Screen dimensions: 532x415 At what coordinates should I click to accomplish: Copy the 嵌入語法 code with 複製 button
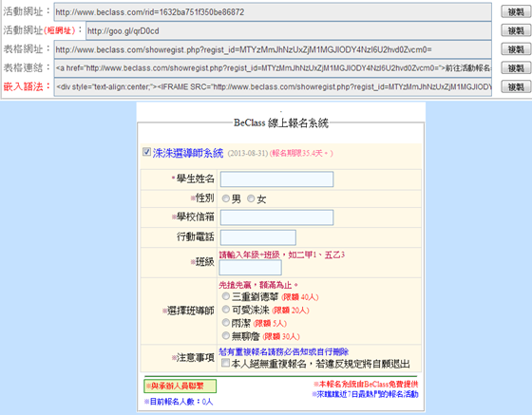516,86
